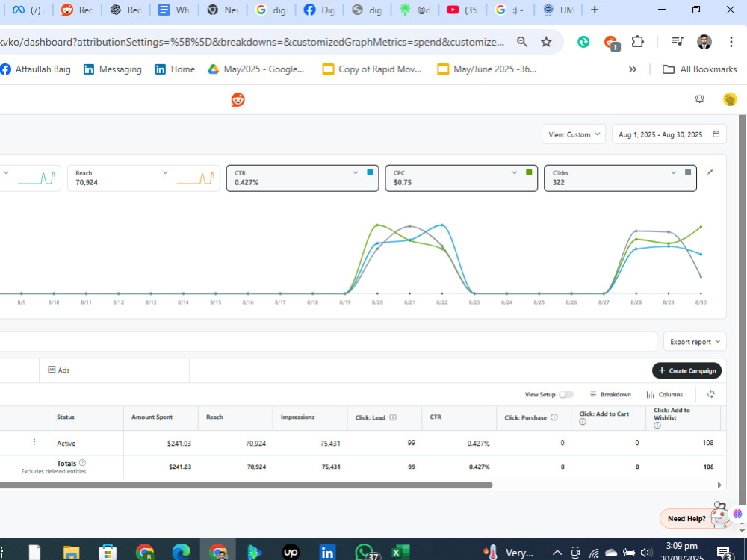Switch to the Facebook browser tab
The image size is (747, 560).
(x=318, y=10)
